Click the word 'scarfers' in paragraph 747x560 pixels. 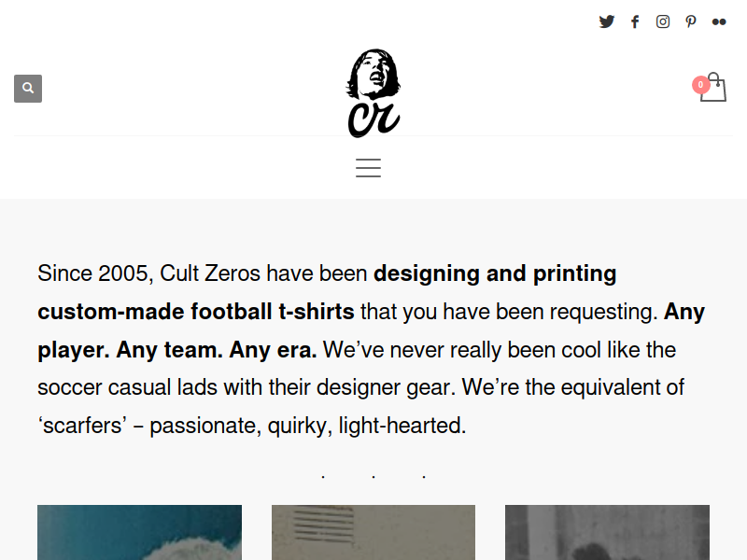point(82,426)
